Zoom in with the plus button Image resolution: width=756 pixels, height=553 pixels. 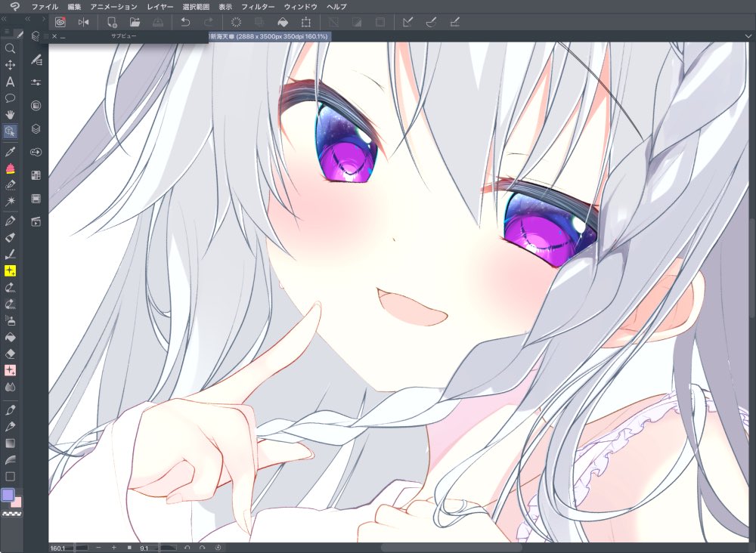pyautogui.click(x=114, y=548)
